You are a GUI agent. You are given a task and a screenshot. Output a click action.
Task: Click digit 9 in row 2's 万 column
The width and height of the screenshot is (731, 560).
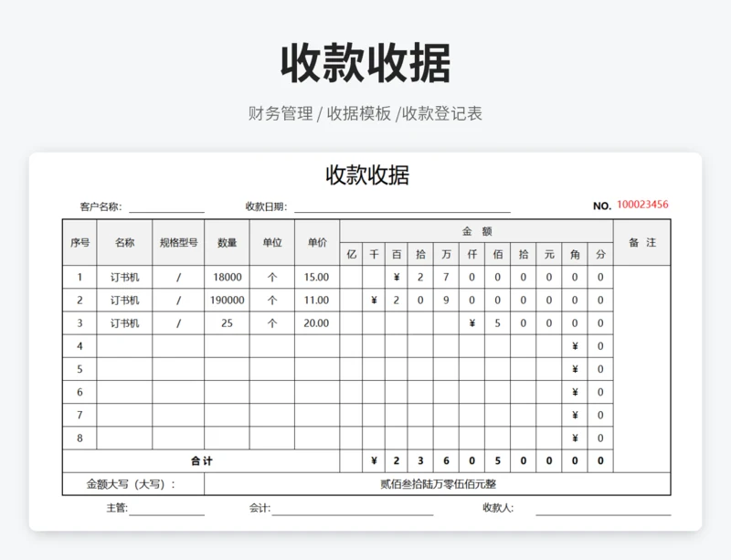[446, 301]
